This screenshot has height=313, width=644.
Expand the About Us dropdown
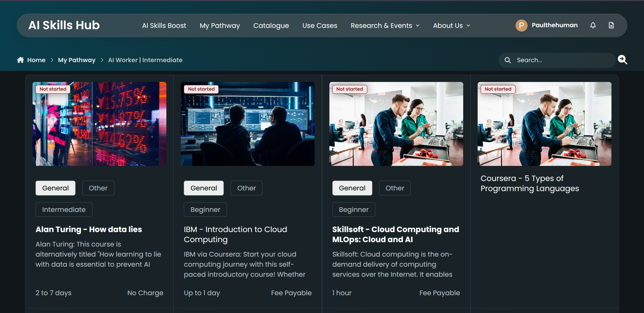pos(451,26)
